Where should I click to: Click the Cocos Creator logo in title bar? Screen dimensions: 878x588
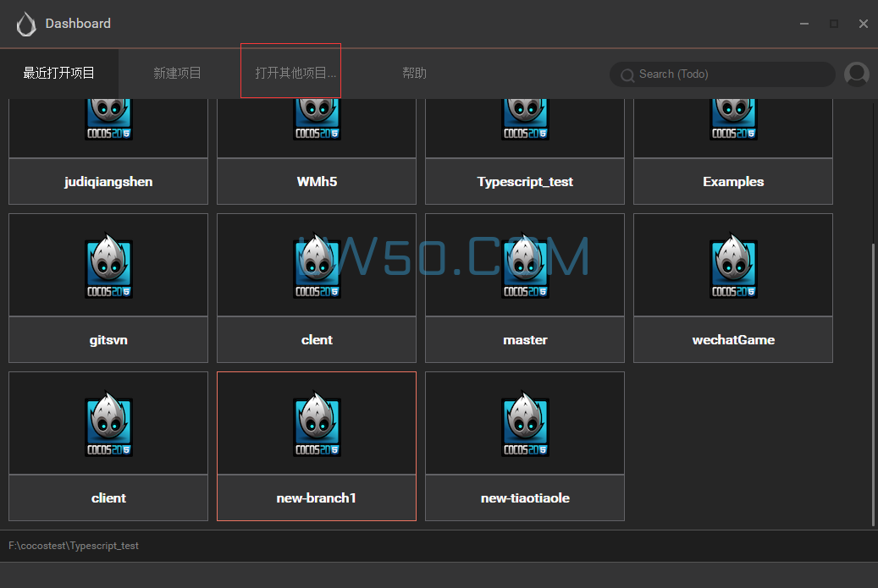[26, 24]
